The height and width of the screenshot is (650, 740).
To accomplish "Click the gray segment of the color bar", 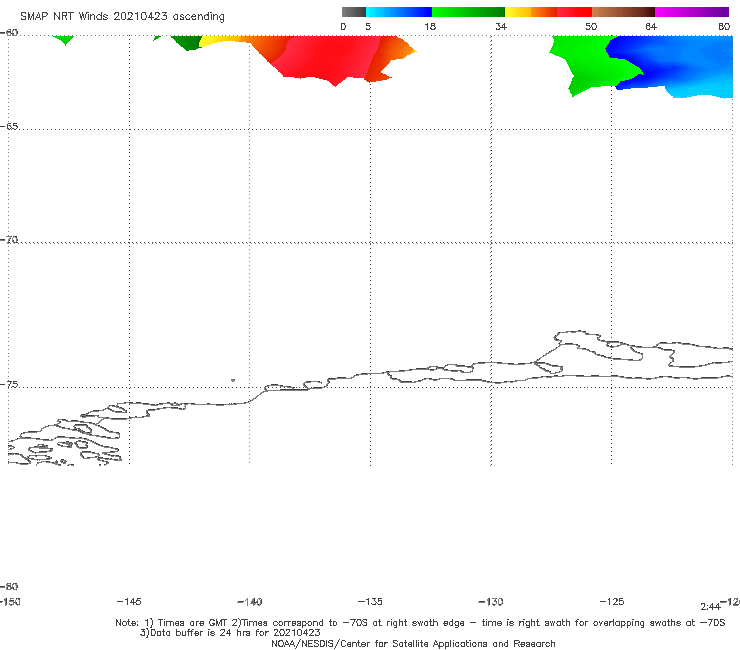I will (x=353, y=12).
